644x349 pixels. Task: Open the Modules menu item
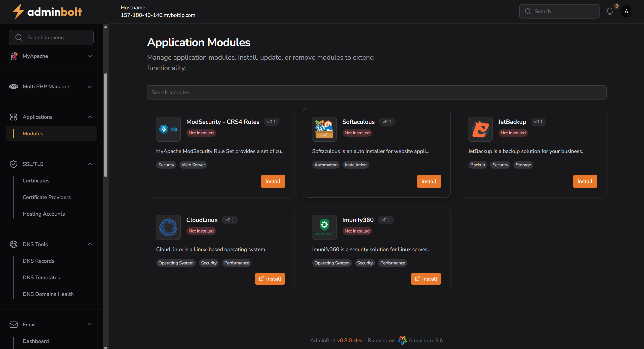pos(33,133)
